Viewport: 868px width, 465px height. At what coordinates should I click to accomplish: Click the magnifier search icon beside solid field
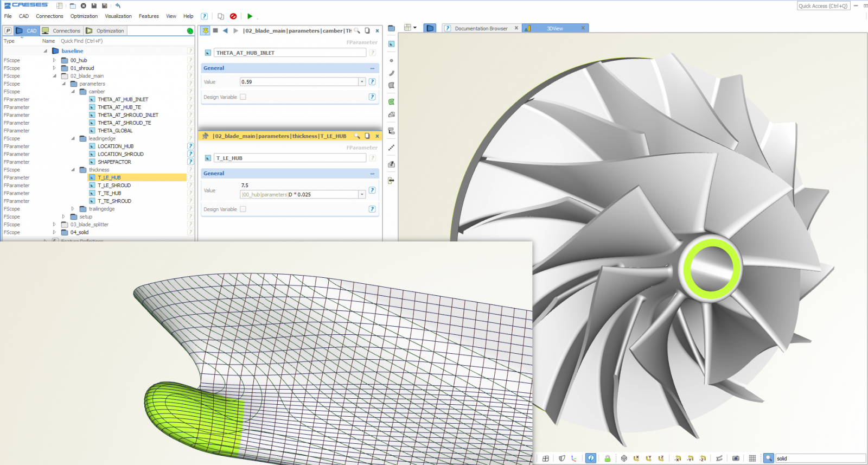click(x=769, y=458)
